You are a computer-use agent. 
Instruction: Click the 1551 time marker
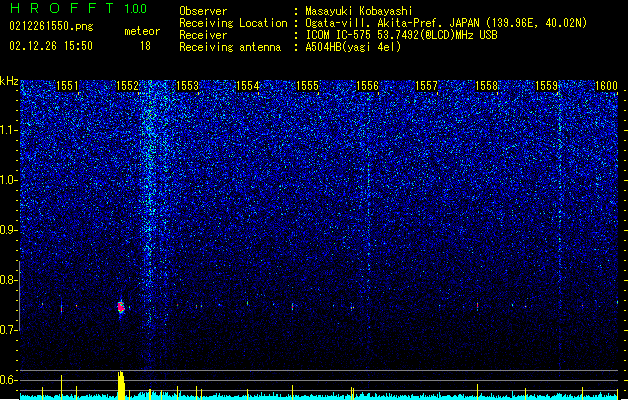click(67, 86)
